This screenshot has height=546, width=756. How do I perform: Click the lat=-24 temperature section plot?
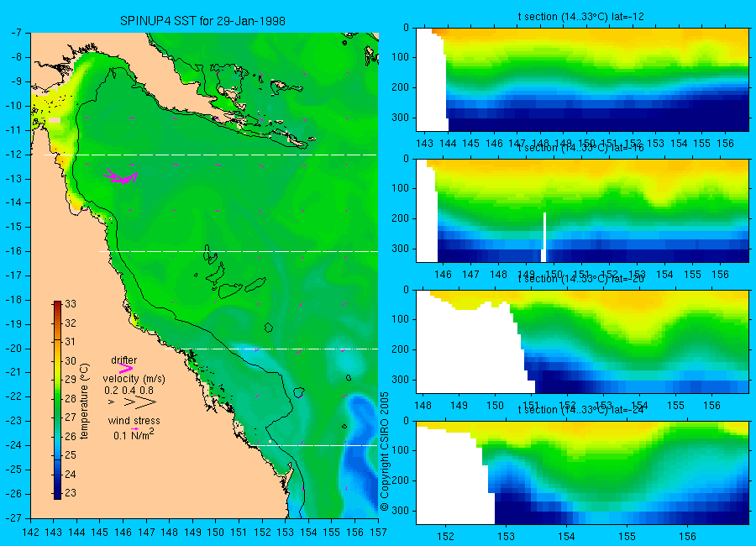582,473
